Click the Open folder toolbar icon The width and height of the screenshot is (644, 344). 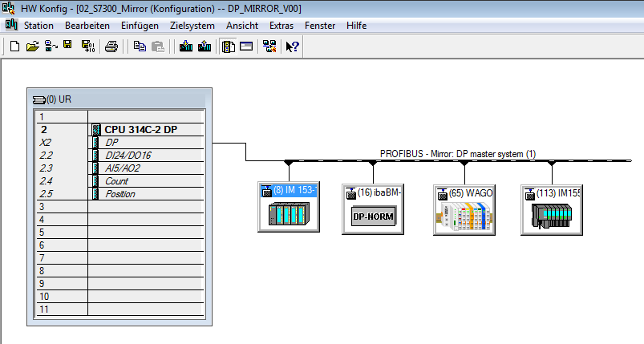pos(32,47)
